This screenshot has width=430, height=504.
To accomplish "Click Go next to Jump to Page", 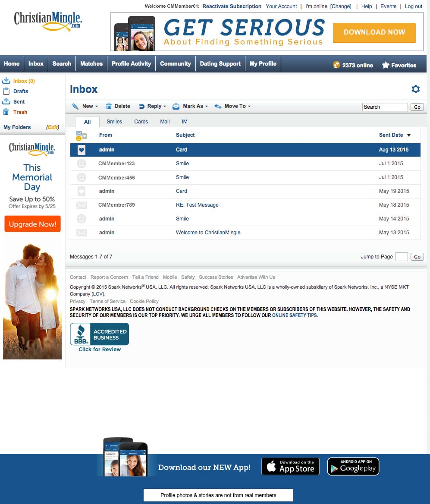I will click(x=417, y=257).
